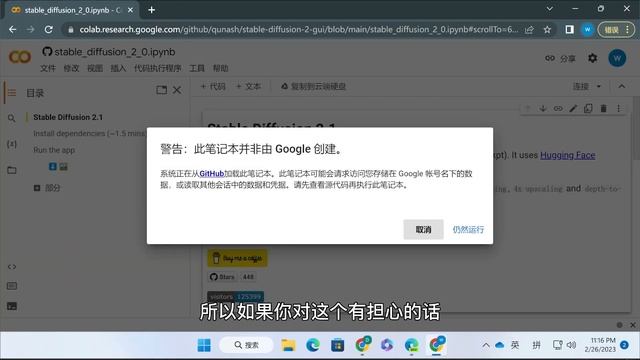
Task: Open the Colab account avatar
Action: 617,58
